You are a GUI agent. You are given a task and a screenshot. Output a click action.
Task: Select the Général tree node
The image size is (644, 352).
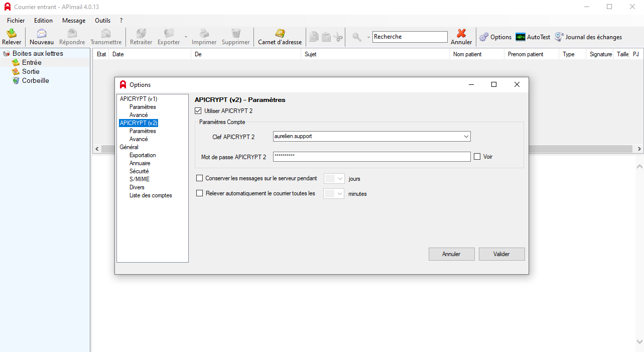coord(129,147)
